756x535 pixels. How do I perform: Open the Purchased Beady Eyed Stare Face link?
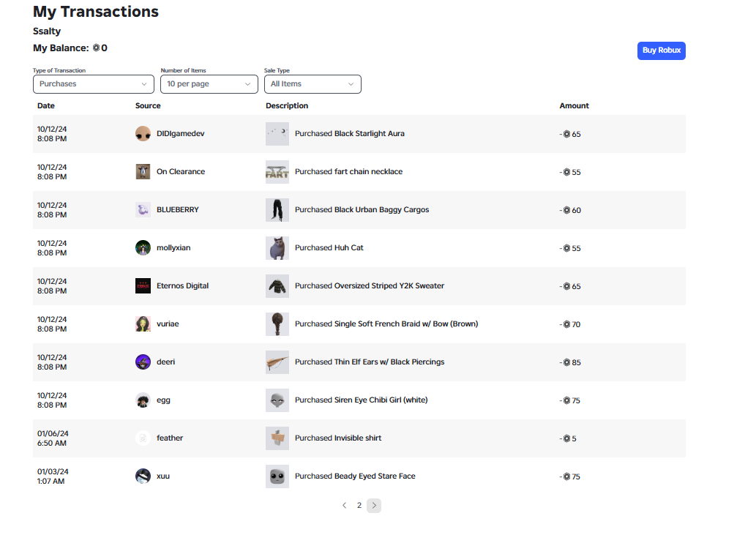pos(355,476)
